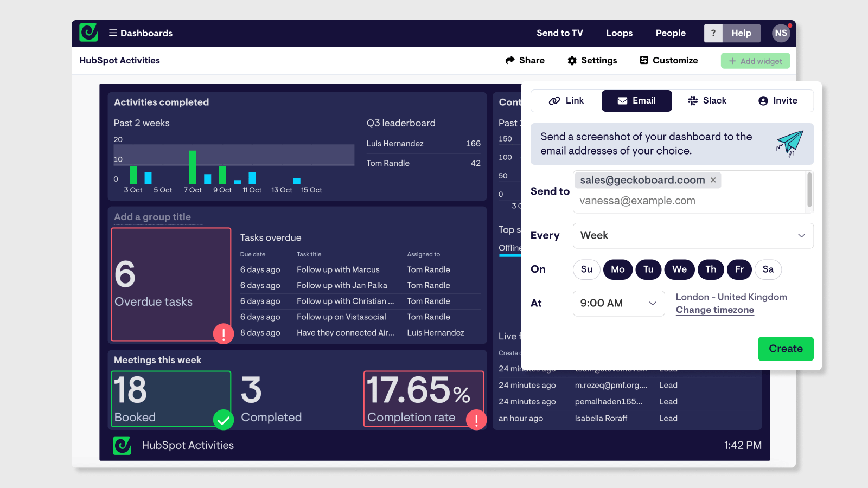868x488 pixels.
Task: Open the 9:00 AM time dropdown
Action: (618, 303)
